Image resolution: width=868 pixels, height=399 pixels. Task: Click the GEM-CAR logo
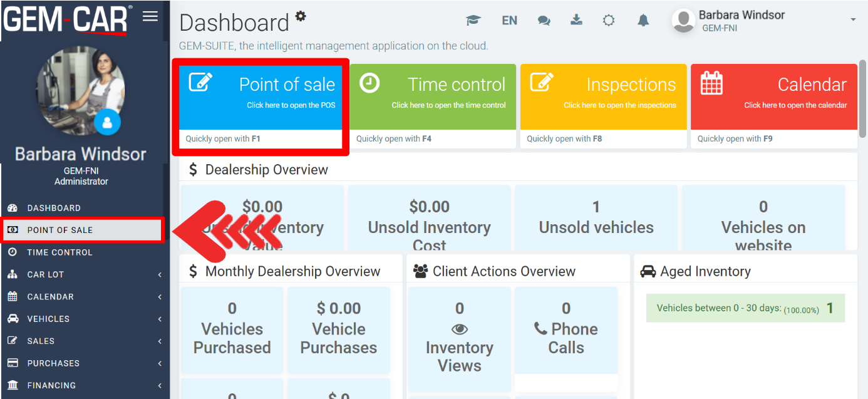[66, 19]
